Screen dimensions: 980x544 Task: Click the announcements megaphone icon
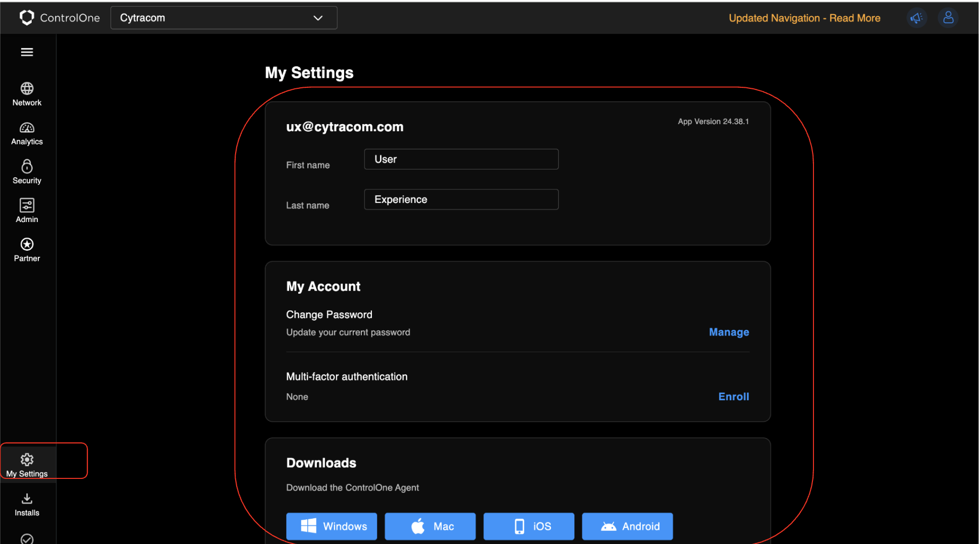click(x=916, y=18)
